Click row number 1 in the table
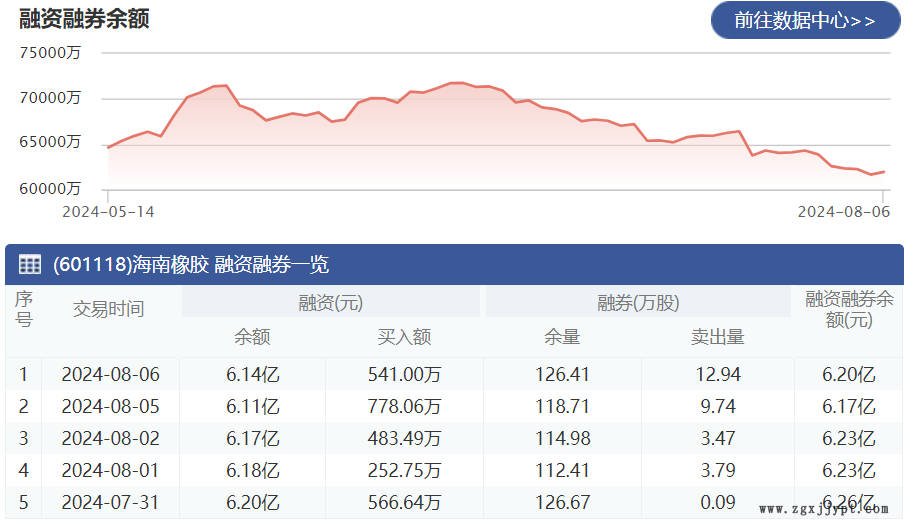 pyautogui.click(x=23, y=374)
